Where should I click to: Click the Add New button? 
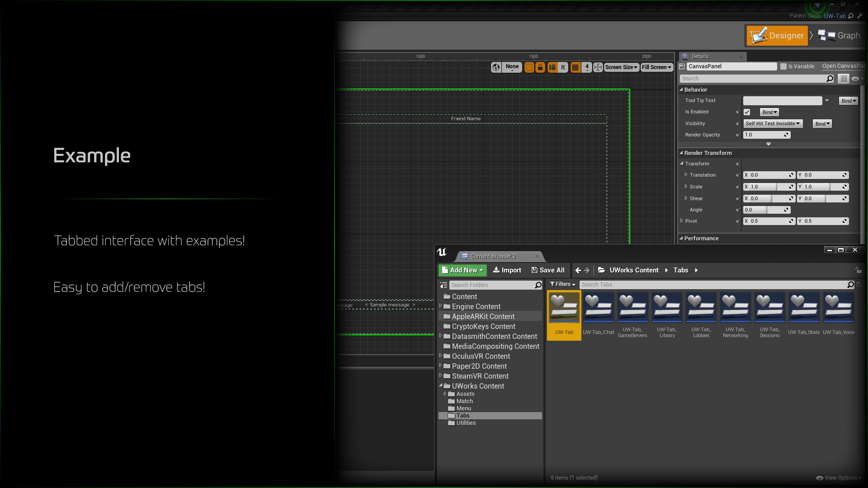point(462,270)
